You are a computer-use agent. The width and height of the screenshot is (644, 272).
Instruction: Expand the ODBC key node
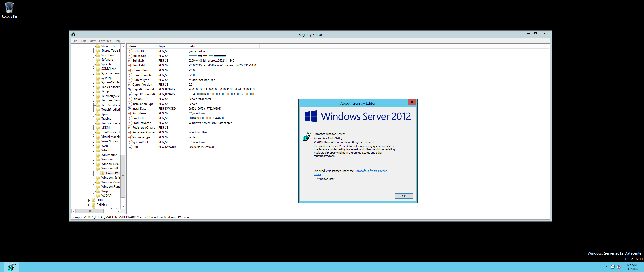(x=89, y=200)
